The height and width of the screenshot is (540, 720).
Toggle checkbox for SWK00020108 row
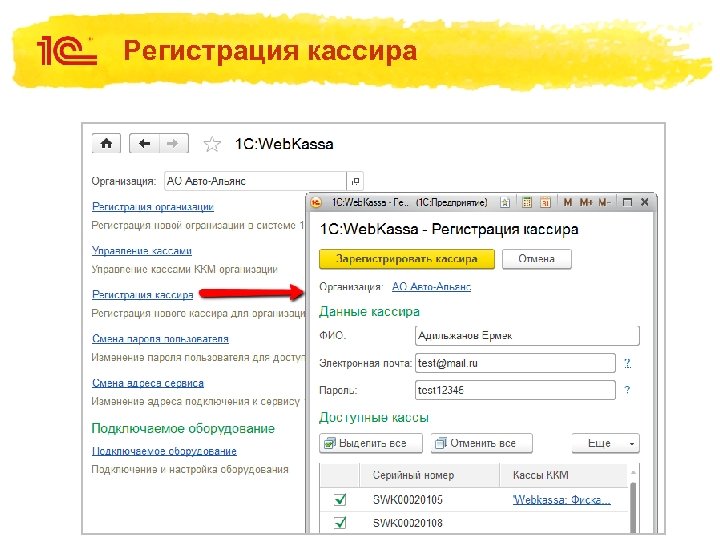(340, 523)
